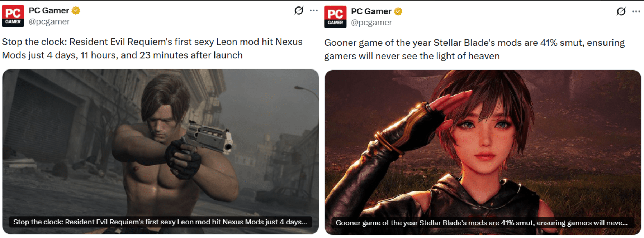This screenshot has width=644, height=238.
Task: Click Stellar Blade image caption bar
Action: tap(482, 223)
